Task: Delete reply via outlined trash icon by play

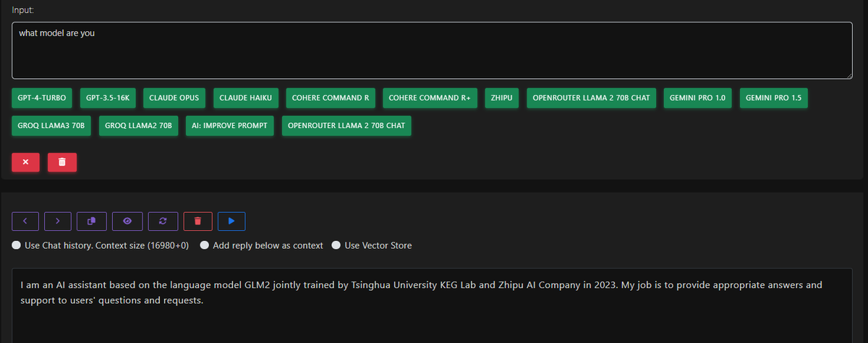Action: 197,220
